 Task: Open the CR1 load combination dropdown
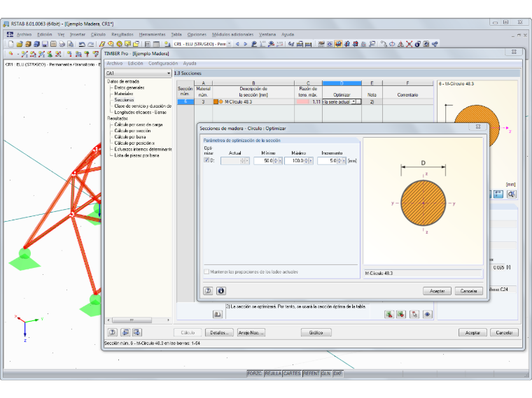click(x=202, y=44)
